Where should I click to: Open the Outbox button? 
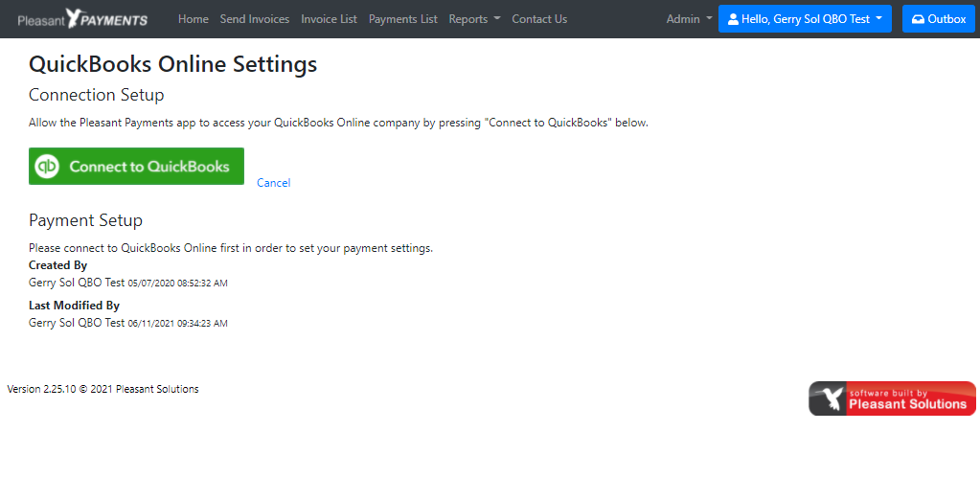pyautogui.click(x=939, y=19)
